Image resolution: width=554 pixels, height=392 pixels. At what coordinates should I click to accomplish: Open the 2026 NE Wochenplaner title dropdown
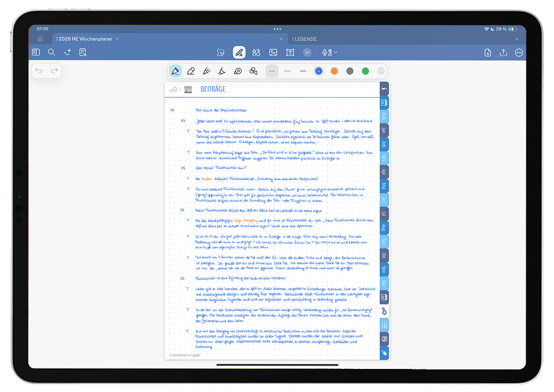(x=117, y=39)
